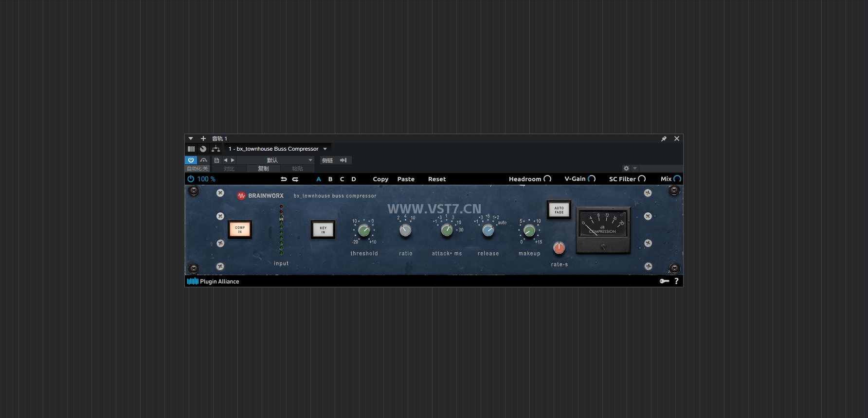Expand the dropdown arrow beside the gear
The height and width of the screenshot is (418, 868).
[635, 168]
